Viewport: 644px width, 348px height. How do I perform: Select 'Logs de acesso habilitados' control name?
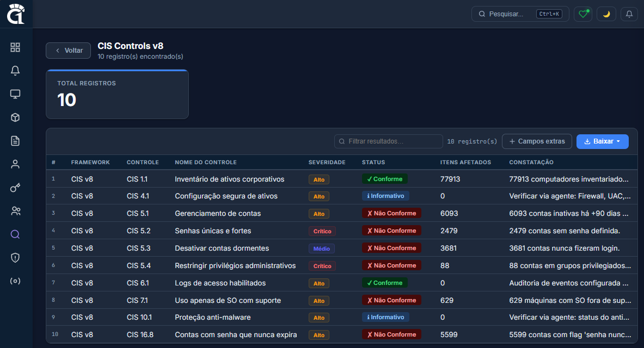(x=220, y=283)
